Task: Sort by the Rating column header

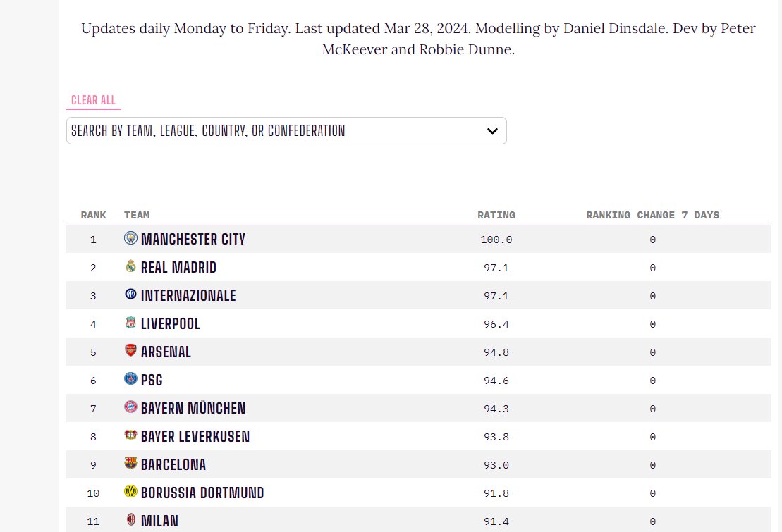Action: coord(496,215)
